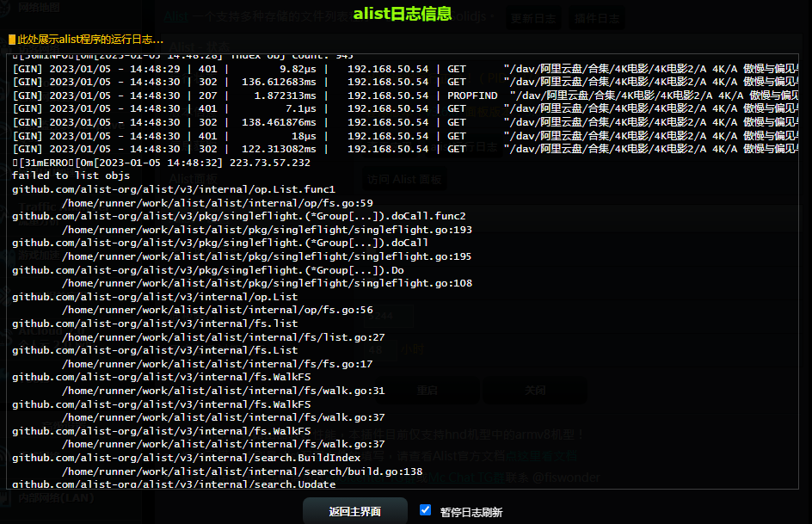
Task: Click the log row with 122.313082ms latency
Action: [405, 149]
